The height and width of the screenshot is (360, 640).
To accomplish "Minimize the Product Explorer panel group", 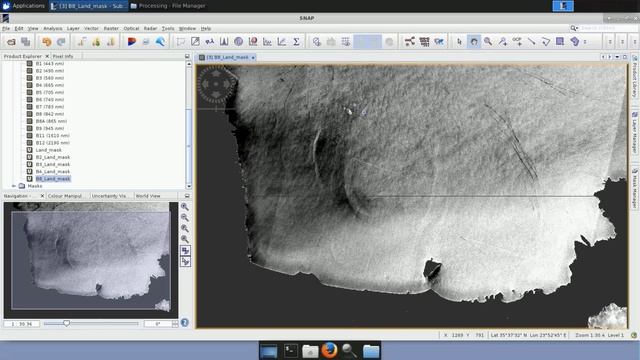I will tap(187, 56).
